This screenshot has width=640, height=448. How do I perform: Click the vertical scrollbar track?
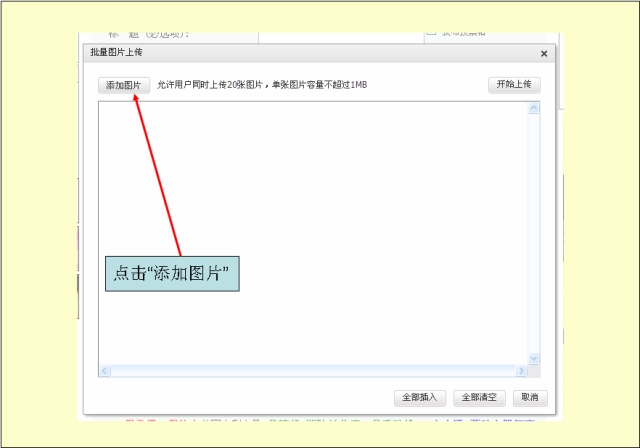pos(534,230)
